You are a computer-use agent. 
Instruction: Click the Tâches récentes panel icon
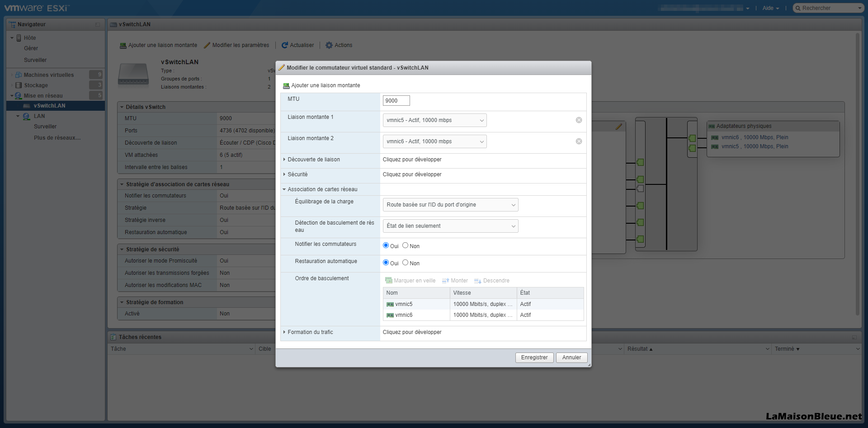point(113,337)
